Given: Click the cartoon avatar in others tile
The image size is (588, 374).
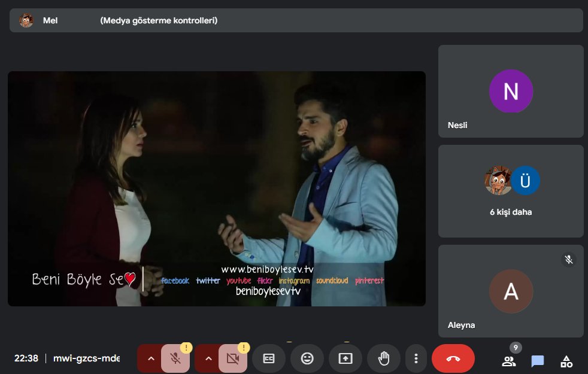Looking at the screenshot, I should tap(498, 181).
